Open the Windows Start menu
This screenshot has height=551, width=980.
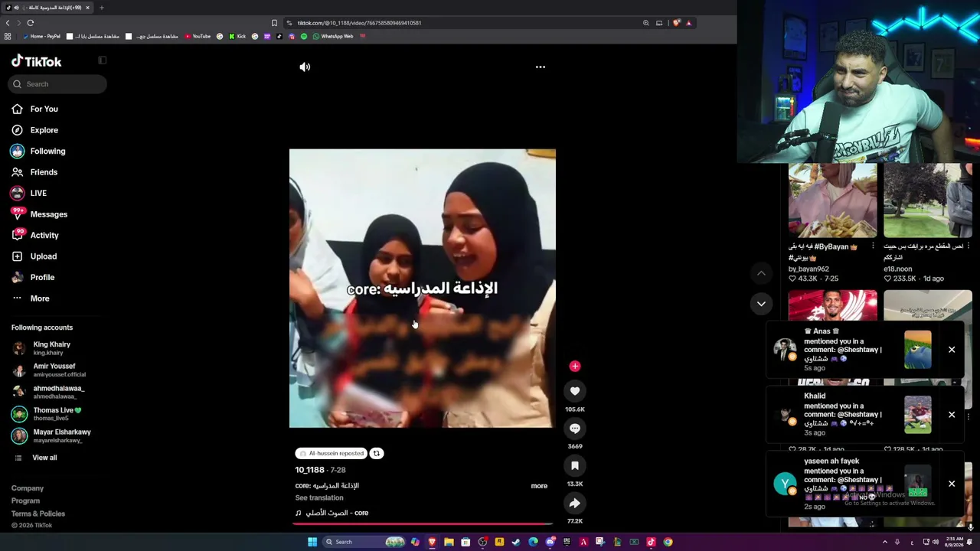coord(312,543)
